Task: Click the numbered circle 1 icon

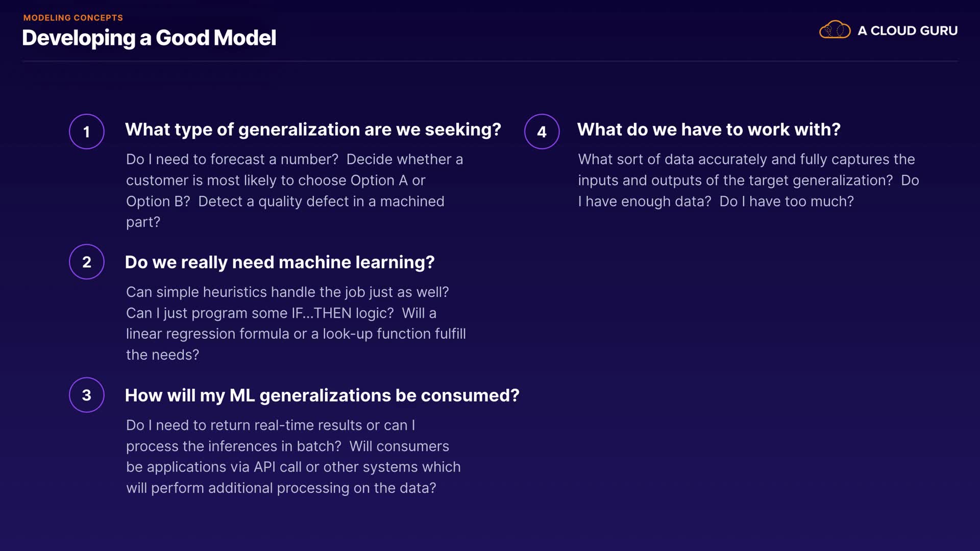Action: pos(87,132)
